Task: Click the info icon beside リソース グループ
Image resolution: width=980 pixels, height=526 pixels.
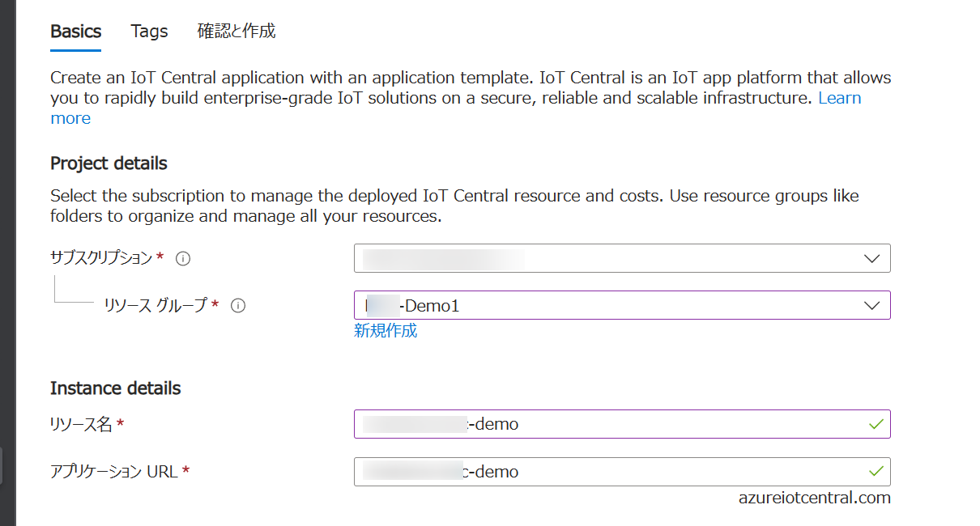Action: [x=238, y=306]
